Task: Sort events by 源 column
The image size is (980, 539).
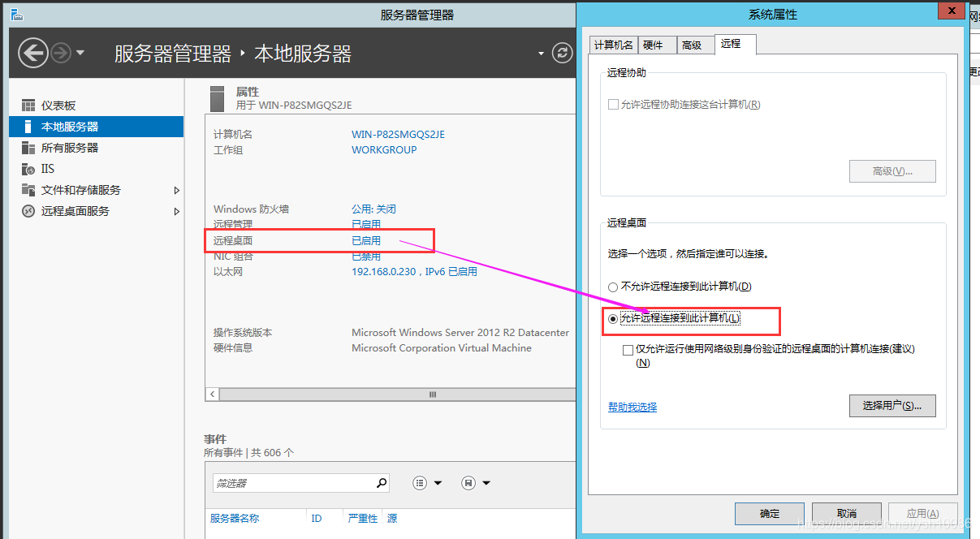Action: pos(392,518)
